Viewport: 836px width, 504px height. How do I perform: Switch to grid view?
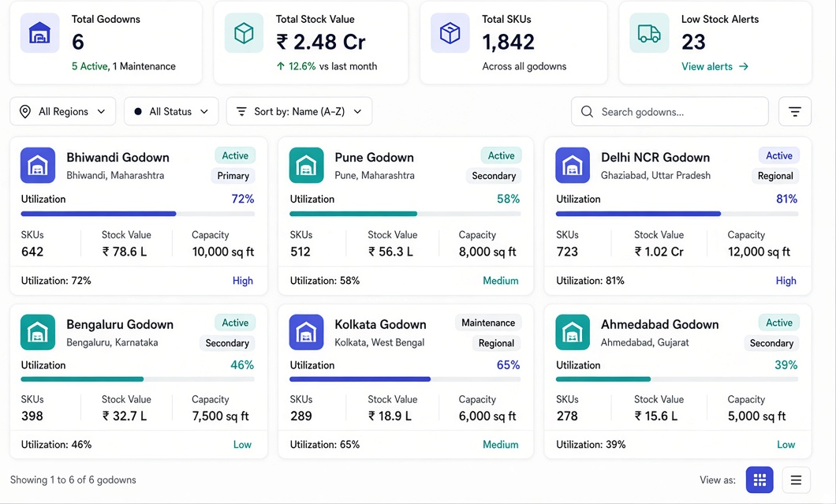pyautogui.click(x=759, y=480)
